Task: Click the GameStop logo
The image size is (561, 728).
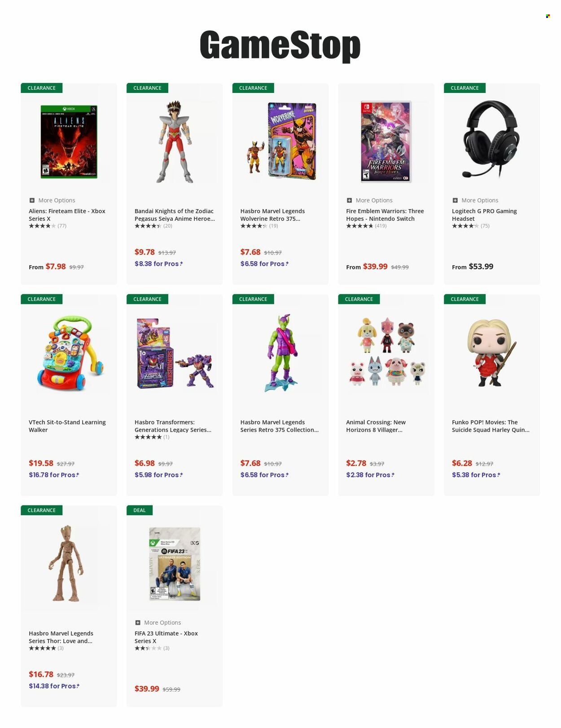Action: pos(280,45)
